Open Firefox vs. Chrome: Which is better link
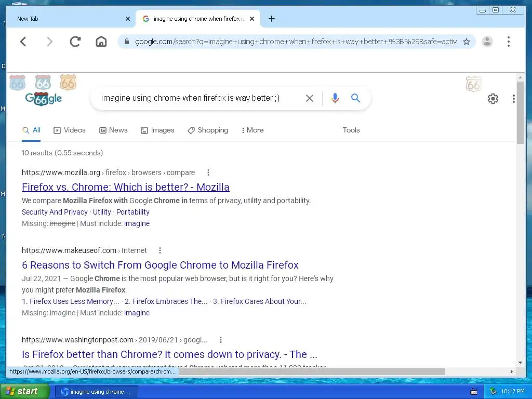The width and height of the screenshot is (532, 399). (126, 187)
